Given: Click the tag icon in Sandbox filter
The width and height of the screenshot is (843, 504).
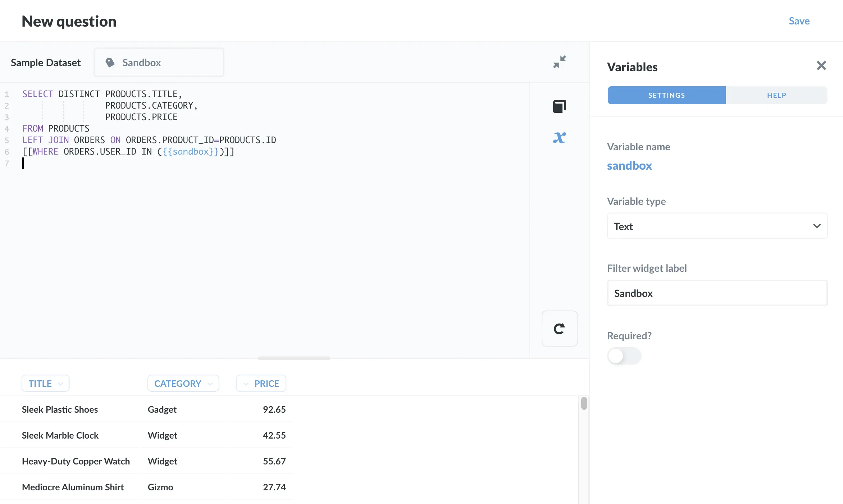Looking at the screenshot, I should click(110, 63).
